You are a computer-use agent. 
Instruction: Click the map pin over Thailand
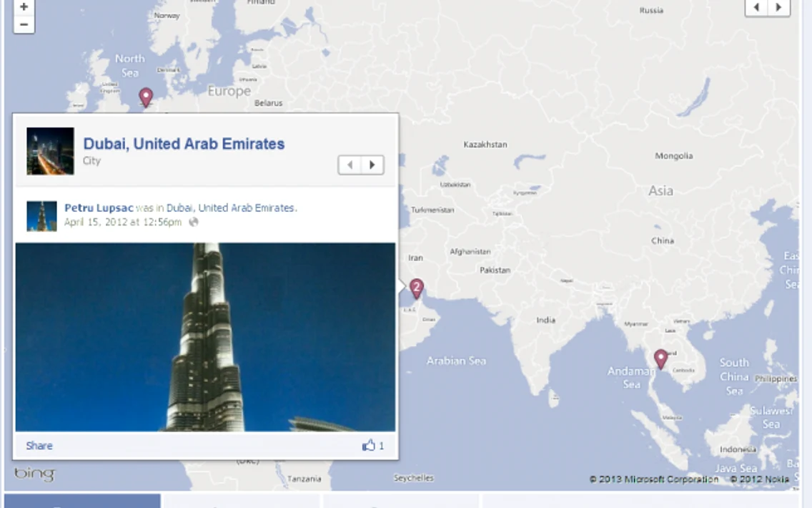tap(660, 358)
